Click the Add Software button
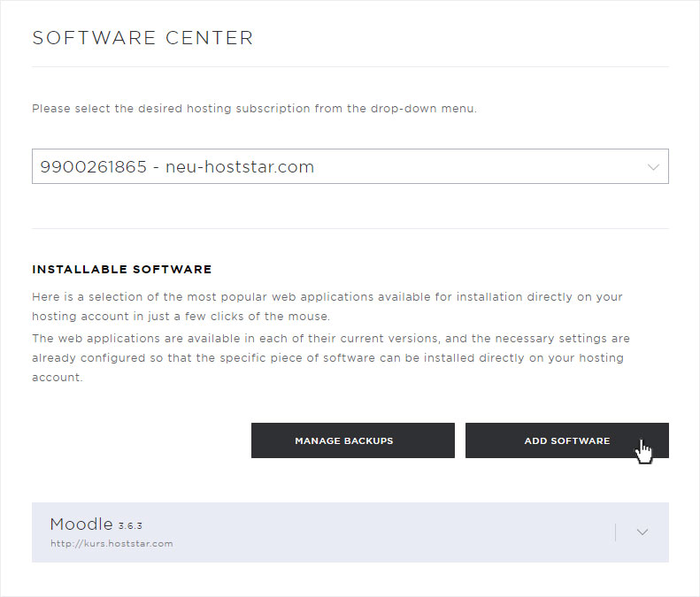The height and width of the screenshot is (597, 700). pyautogui.click(x=567, y=440)
